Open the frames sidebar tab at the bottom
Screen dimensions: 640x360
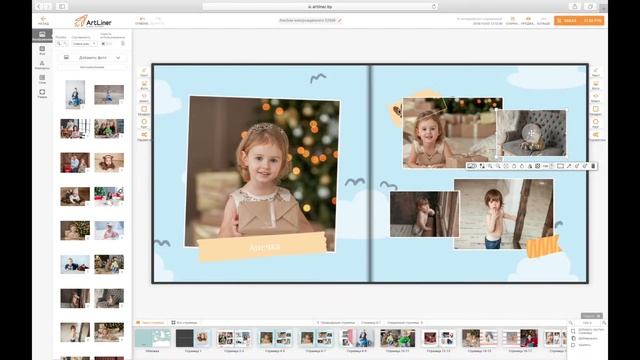[42, 94]
